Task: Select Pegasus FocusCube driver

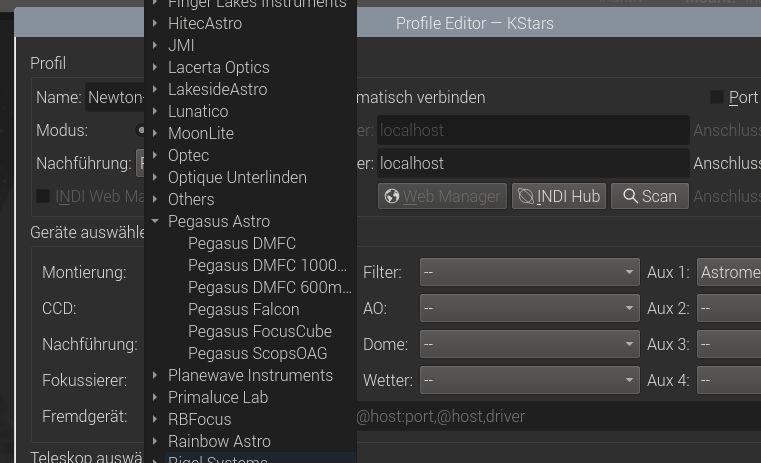Action: tap(260, 331)
